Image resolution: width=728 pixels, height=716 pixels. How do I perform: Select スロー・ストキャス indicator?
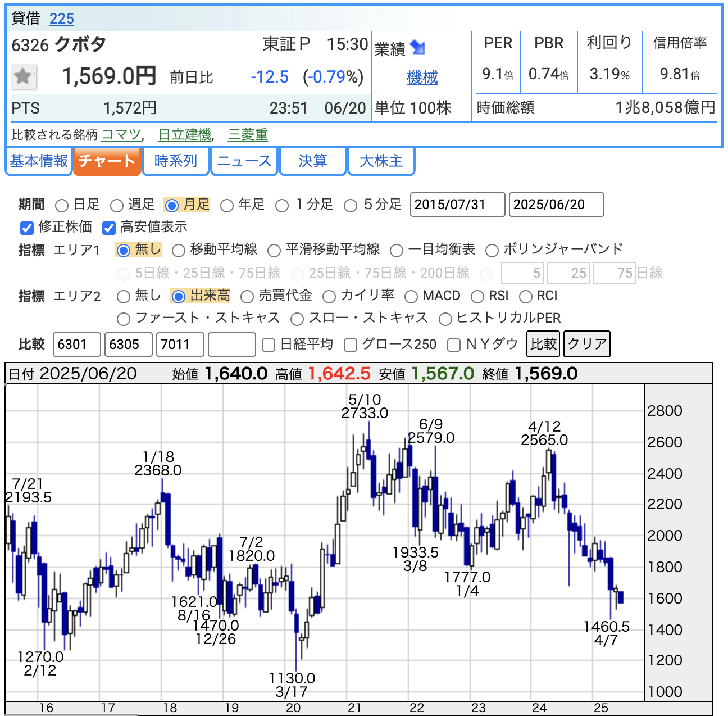point(297,319)
